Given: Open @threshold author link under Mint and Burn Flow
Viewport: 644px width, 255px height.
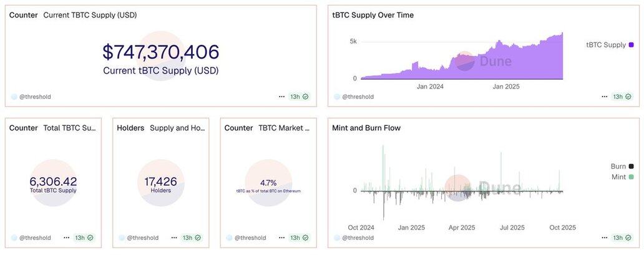Looking at the screenshot, I should pos(358,238).
